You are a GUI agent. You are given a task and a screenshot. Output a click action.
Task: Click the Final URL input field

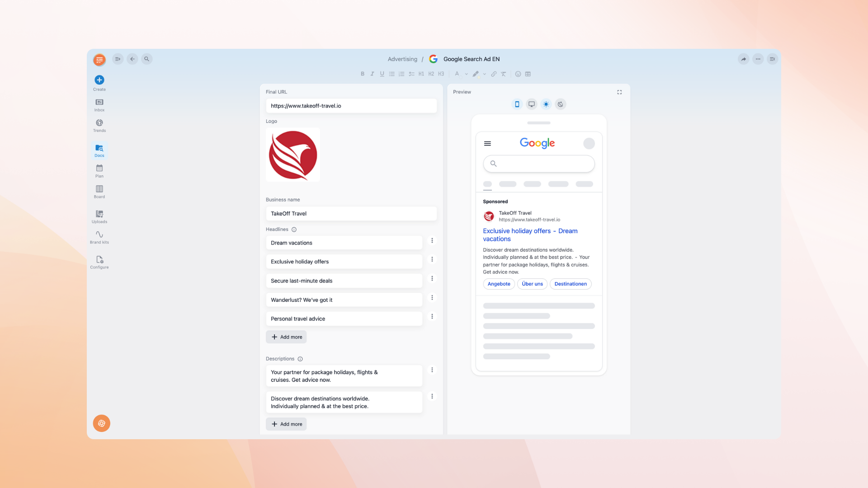[351, 106]
